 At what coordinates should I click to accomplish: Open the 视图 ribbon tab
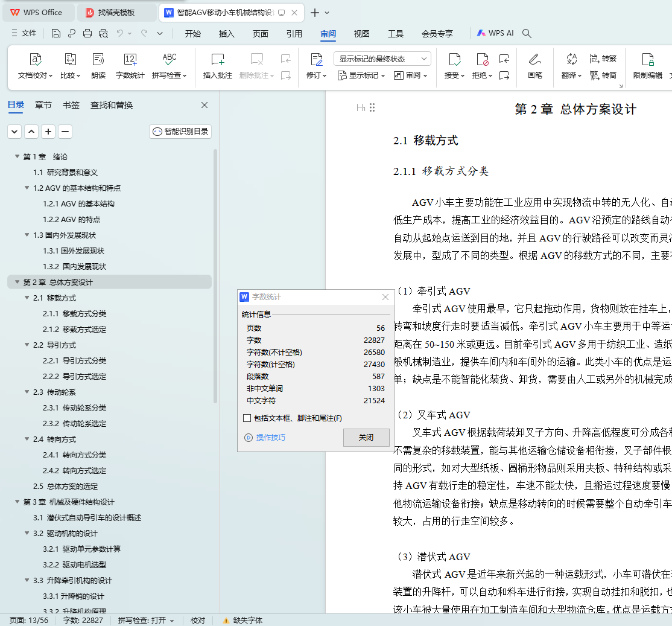point(362,33)
